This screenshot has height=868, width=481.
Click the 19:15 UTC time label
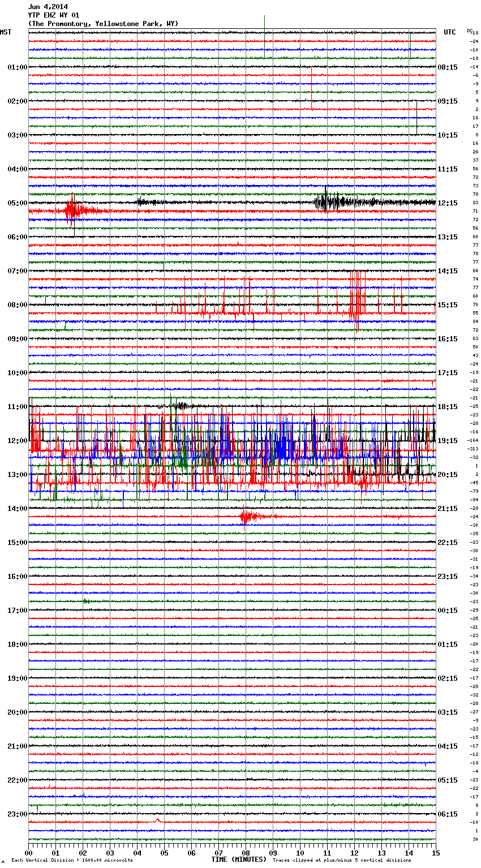448,441
